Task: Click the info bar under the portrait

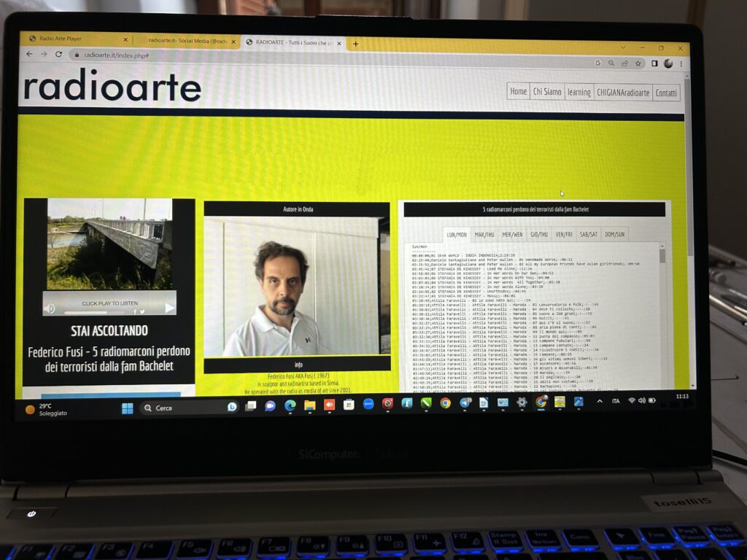Action: pyautogui.click(x=298, y=365)
